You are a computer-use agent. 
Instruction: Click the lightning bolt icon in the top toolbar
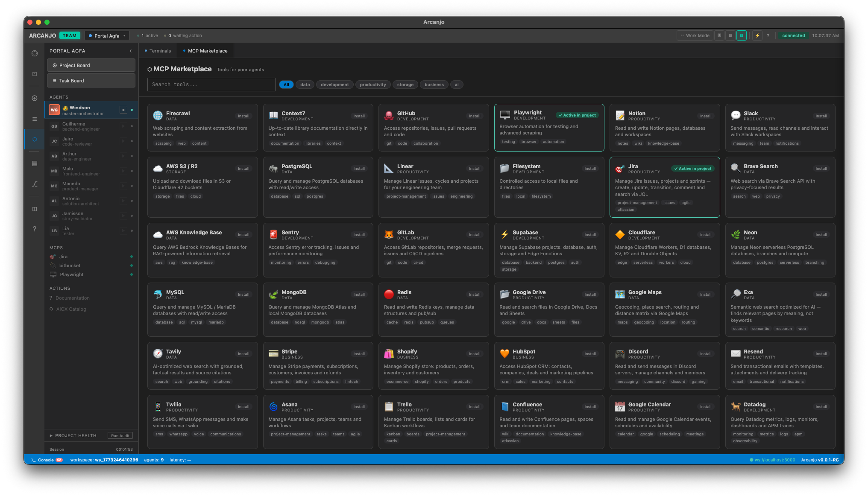[758, 35]
